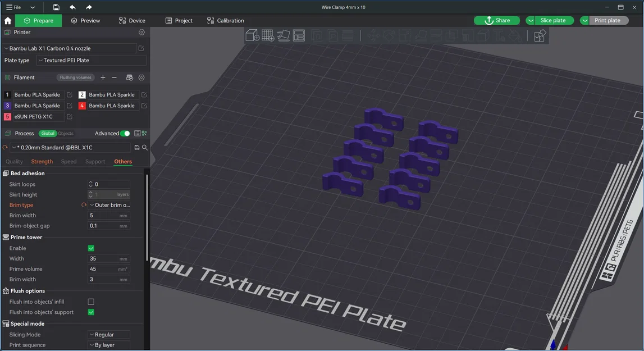The width and height of the screenshot is (644, 351).
Task: Undo the last action
Action: pyautogui.click(x=72, y=7)
